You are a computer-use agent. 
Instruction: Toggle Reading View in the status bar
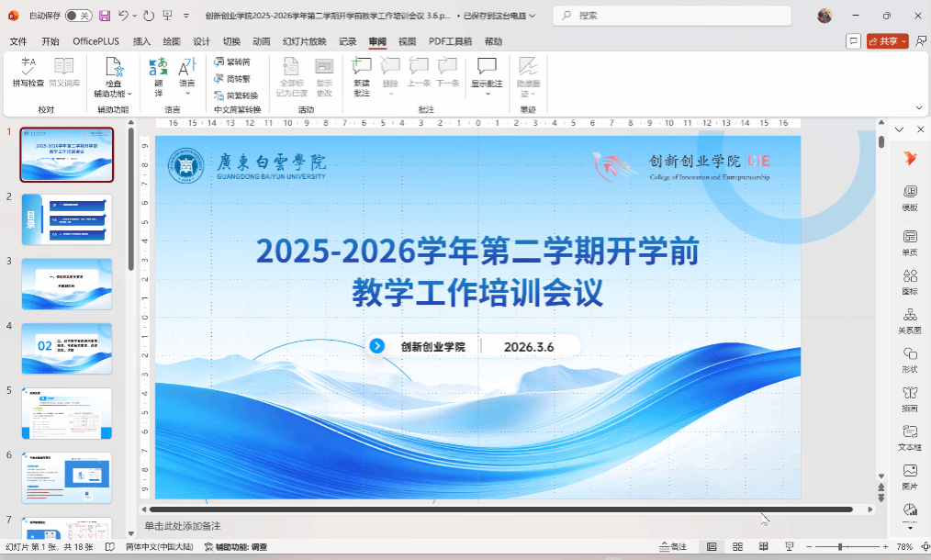pyautogui.click(x=763, y=547)
